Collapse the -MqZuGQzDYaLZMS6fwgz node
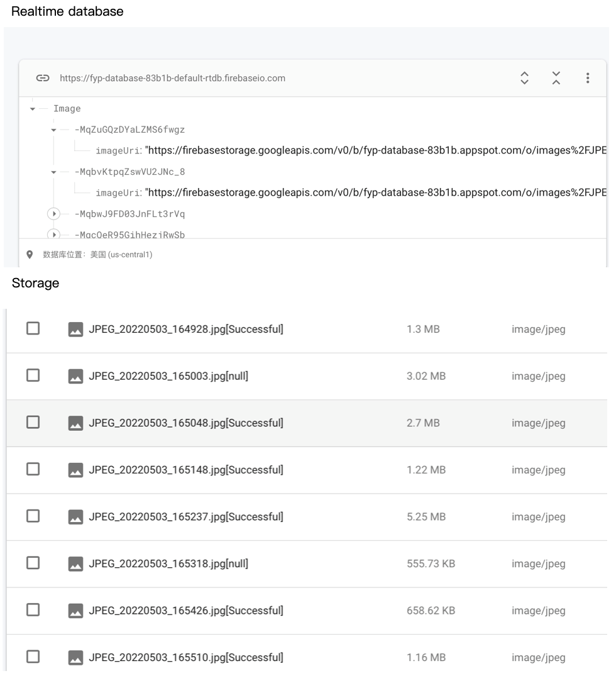 pyautogui.click(x=54, y=130)
